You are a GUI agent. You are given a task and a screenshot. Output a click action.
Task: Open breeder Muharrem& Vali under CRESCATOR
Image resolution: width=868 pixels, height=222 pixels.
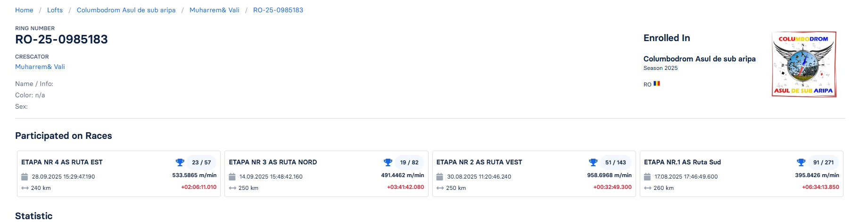(40, 67)
